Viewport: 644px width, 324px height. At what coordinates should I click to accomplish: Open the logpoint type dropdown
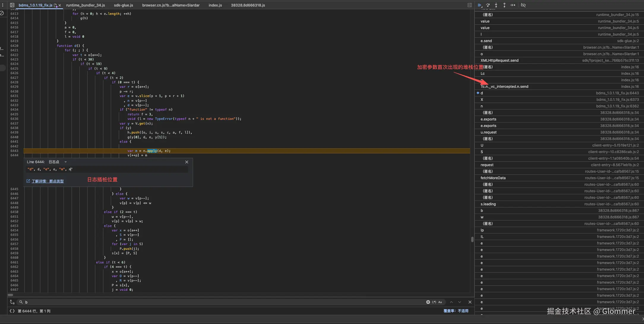(65, 162)
